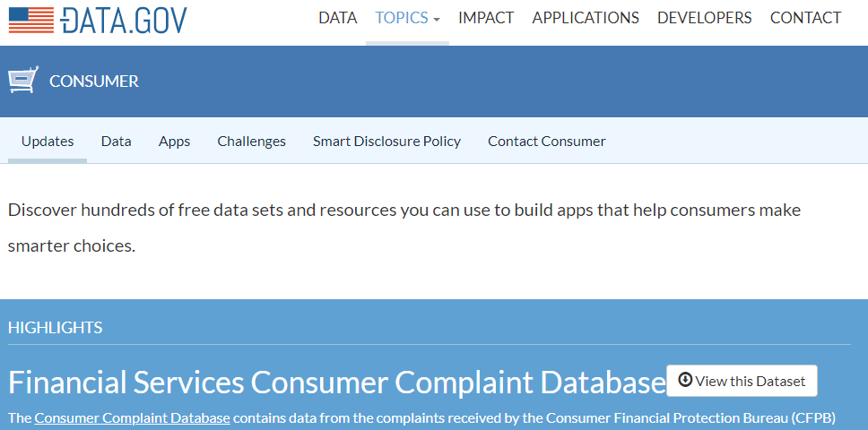Click the DATA.GOV logo text
868x430 pixels.
tap(124, 20)
